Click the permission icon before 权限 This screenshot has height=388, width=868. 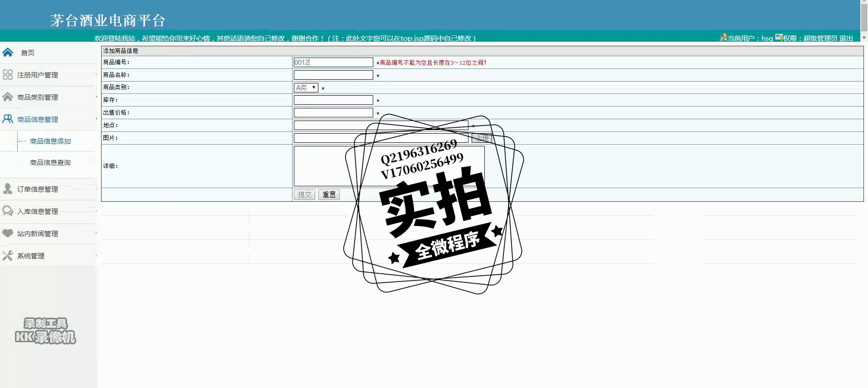click(x=779, y=37)
